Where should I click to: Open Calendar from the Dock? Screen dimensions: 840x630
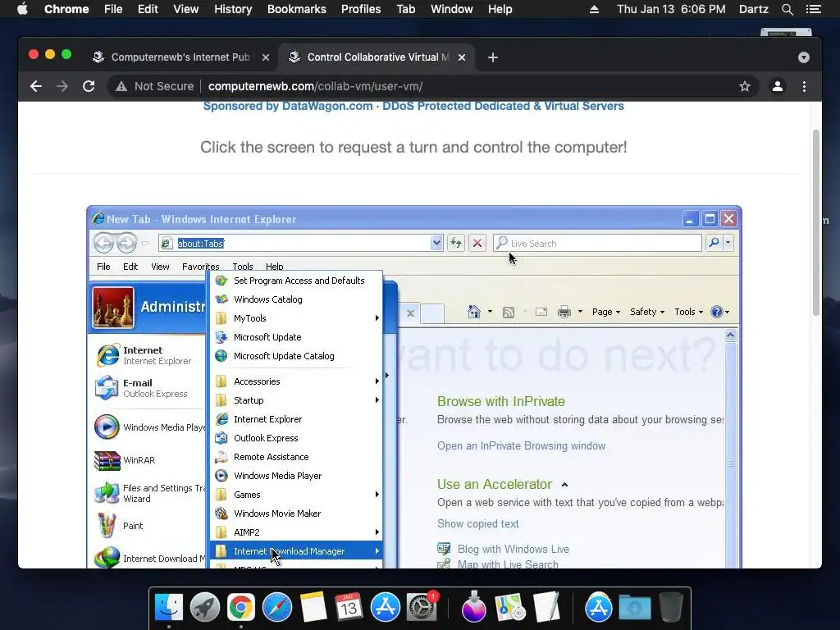[x=349, y=607]
